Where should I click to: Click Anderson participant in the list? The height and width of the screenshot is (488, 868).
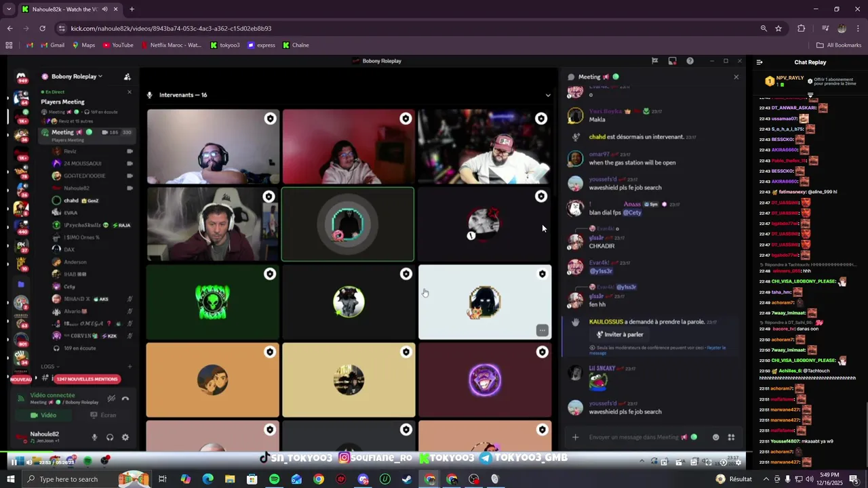75,262
